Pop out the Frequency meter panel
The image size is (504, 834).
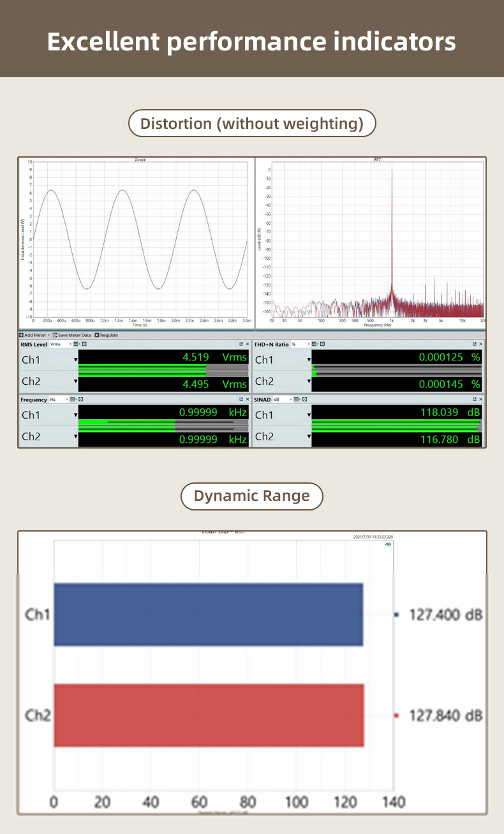241,399
